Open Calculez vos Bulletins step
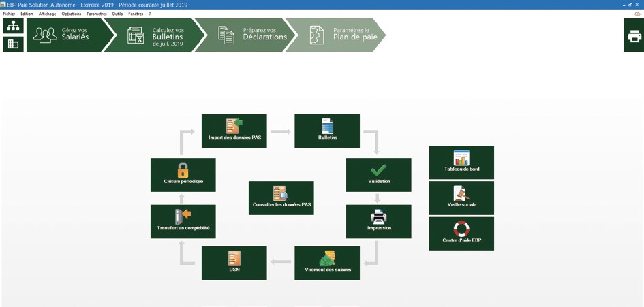 coord(155,35)
